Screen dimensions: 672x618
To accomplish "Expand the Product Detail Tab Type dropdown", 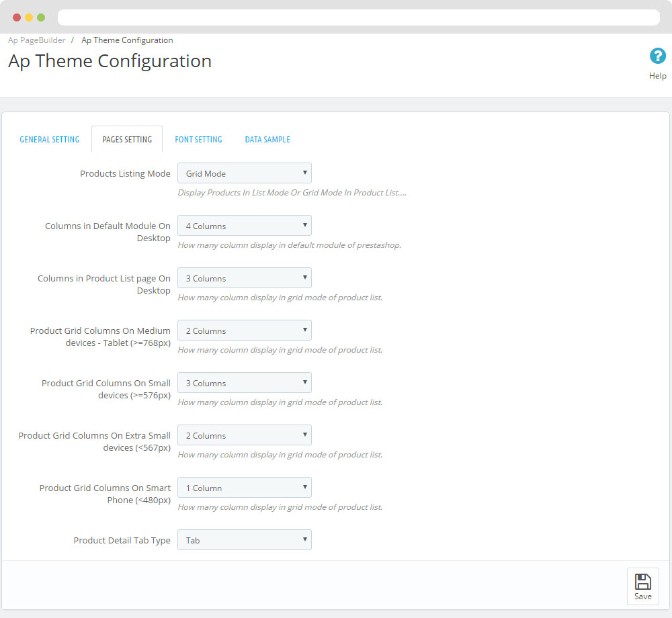I will (245, 540).
